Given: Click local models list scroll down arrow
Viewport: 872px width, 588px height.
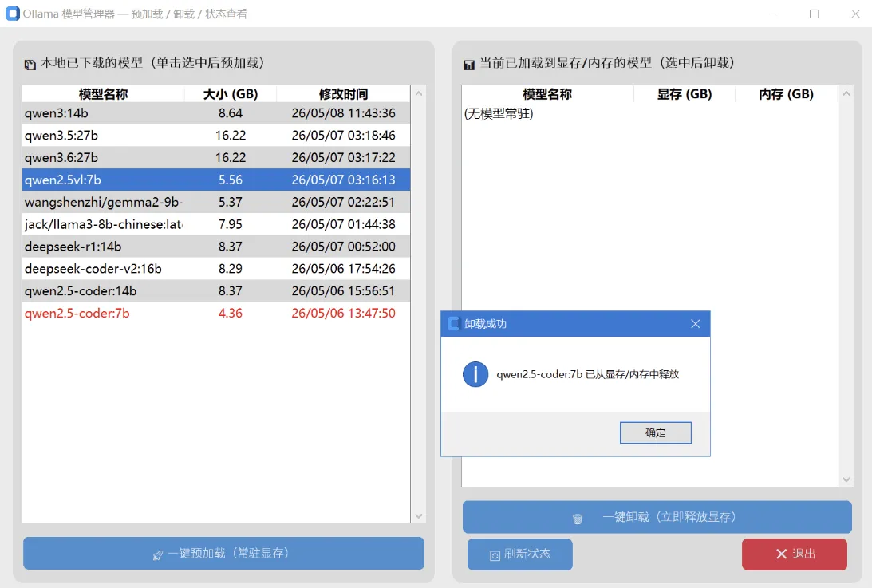Looking at the screenshot, I should coord(419,516).
